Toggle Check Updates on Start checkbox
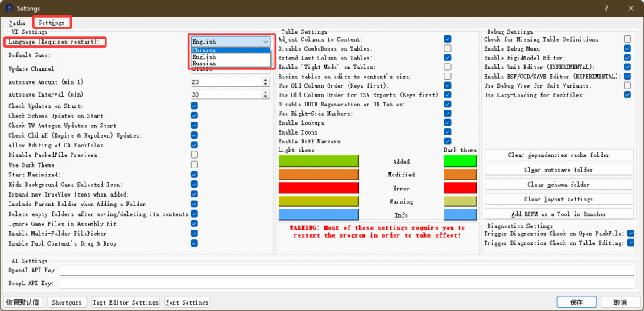Image resolution: width=644 pixels, height=311 pixels. pyautogui.click(x=194, y=106)
